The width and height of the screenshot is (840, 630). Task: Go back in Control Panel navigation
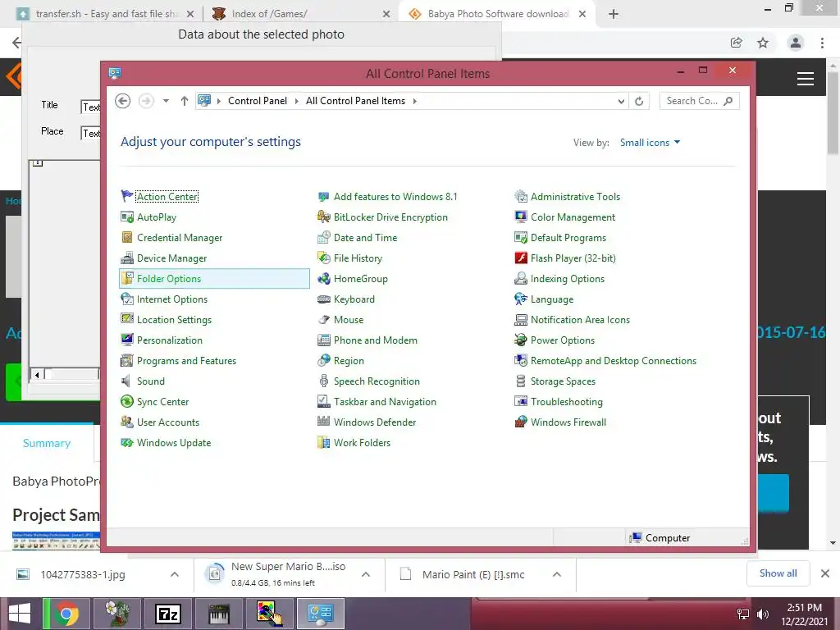click(123, 101)
